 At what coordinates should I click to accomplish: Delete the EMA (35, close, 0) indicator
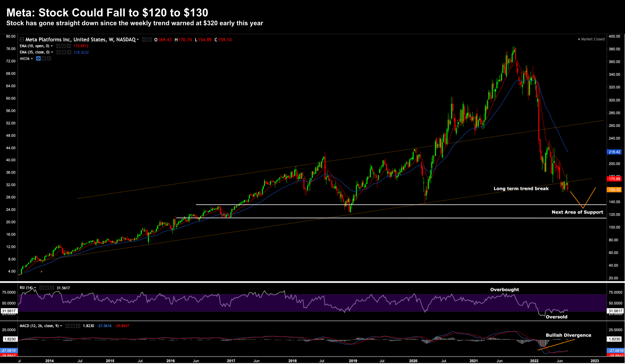click(69, 52)
